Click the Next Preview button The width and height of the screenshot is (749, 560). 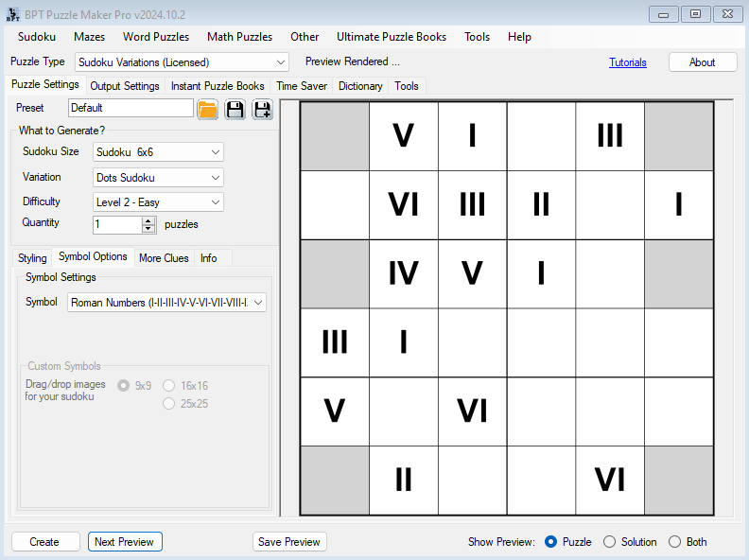point(125,542)
